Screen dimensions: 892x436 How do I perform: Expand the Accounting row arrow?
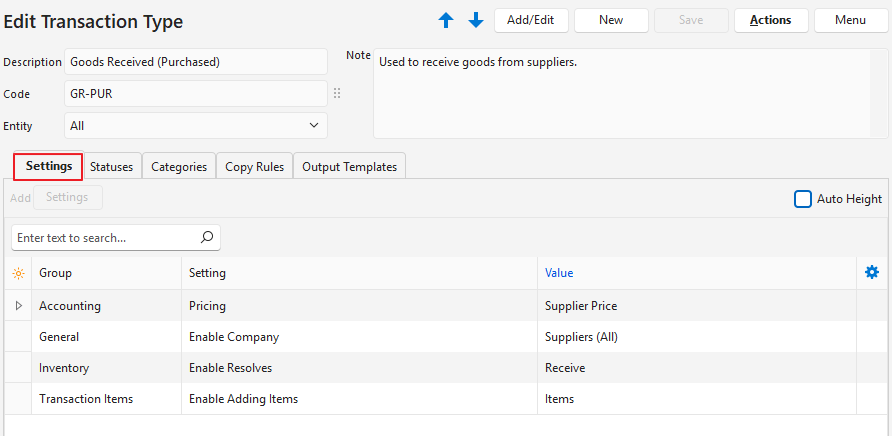tap(18, 305)
